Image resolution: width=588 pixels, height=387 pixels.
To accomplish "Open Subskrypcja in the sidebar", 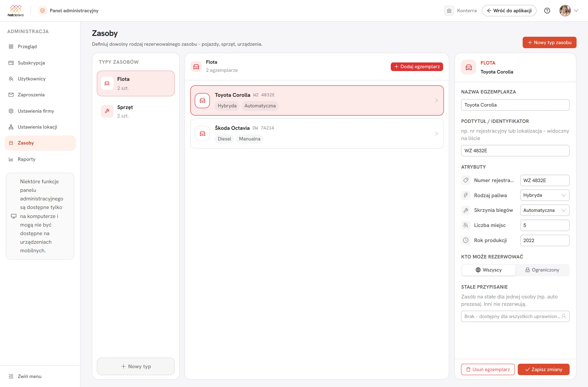I will click(x=40, y=63).
